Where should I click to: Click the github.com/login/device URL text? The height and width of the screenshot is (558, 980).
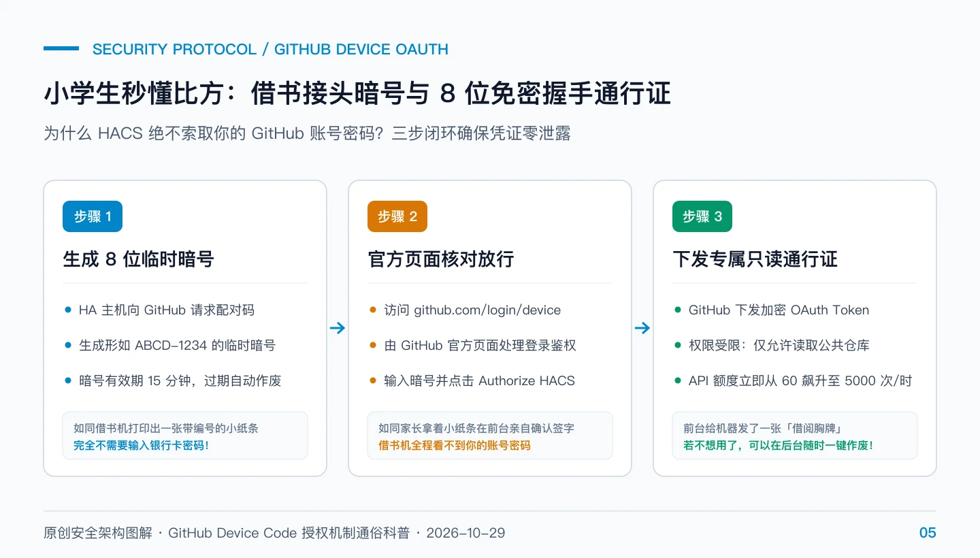pyautogui.click(x=487, y=310)
